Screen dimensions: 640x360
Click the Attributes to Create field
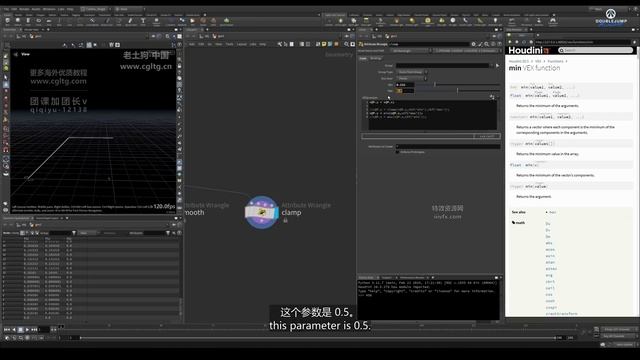click(448, 146)
